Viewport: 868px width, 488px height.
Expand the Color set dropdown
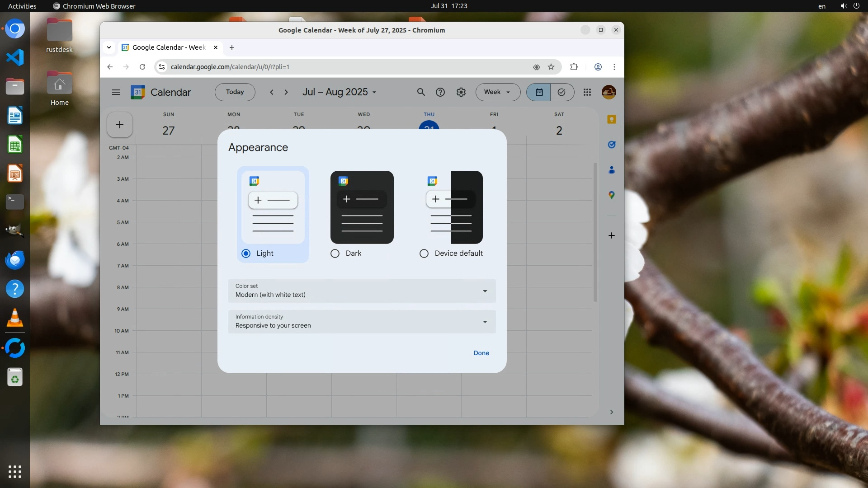pyautogui.click(x=362, y=291)
